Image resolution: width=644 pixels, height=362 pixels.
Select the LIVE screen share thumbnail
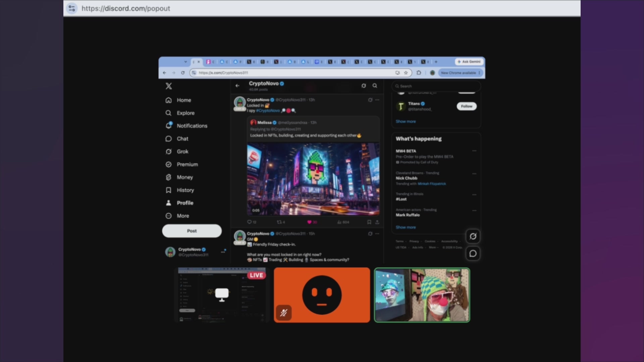[x=222, y=295]
